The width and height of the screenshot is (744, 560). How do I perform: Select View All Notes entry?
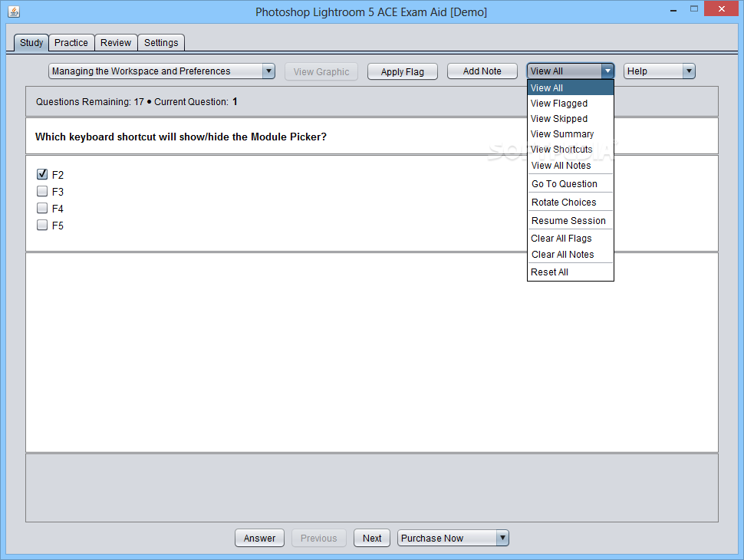(571, 165)
